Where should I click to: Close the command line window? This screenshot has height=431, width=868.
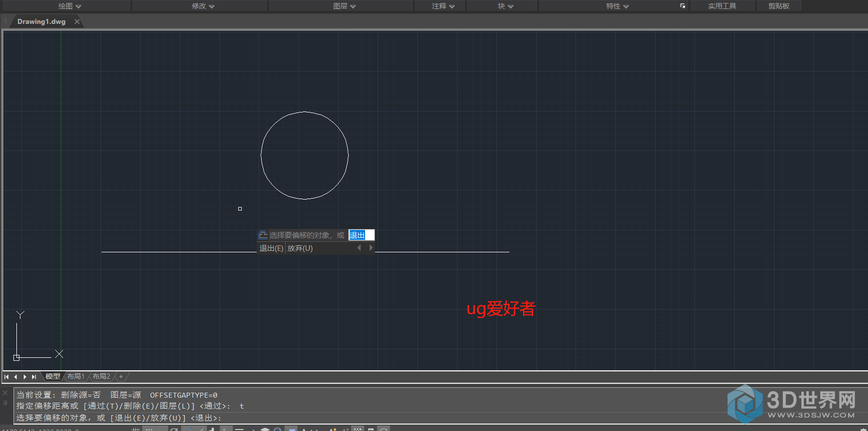tap(5, 393)
